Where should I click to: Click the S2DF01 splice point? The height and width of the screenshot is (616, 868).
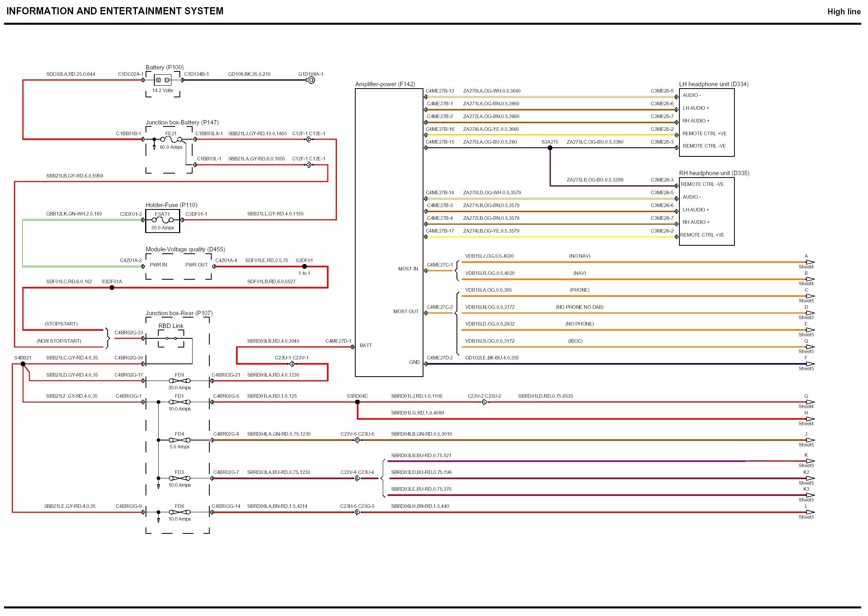(305, 267)
